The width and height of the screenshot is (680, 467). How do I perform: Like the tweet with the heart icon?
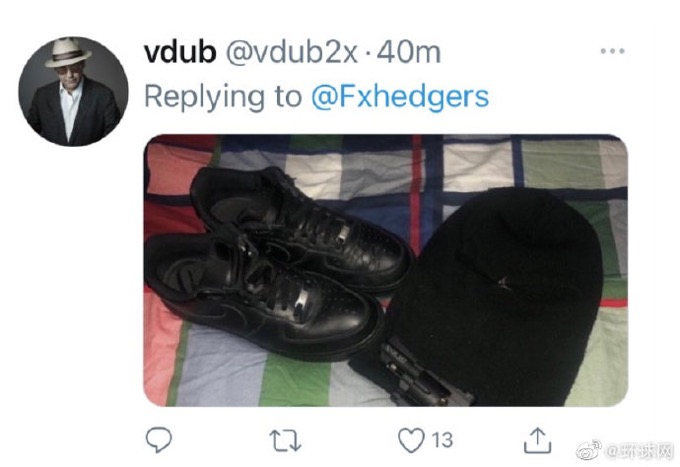[x=411, y=440]
